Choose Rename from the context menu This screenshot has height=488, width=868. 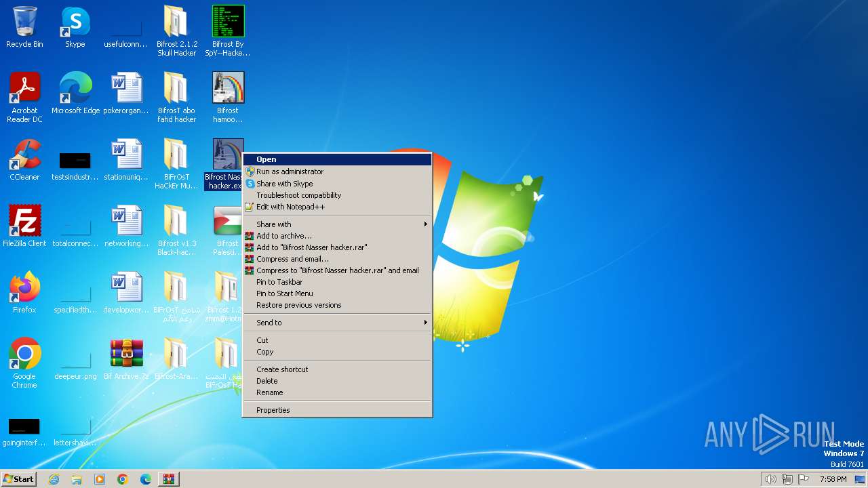pos(337,392)
